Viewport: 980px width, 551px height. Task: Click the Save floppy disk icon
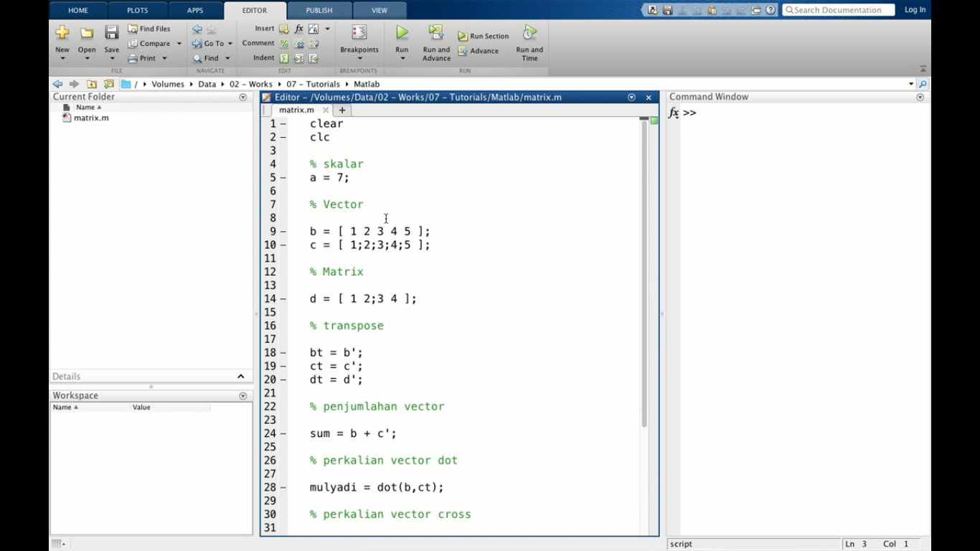111,32
